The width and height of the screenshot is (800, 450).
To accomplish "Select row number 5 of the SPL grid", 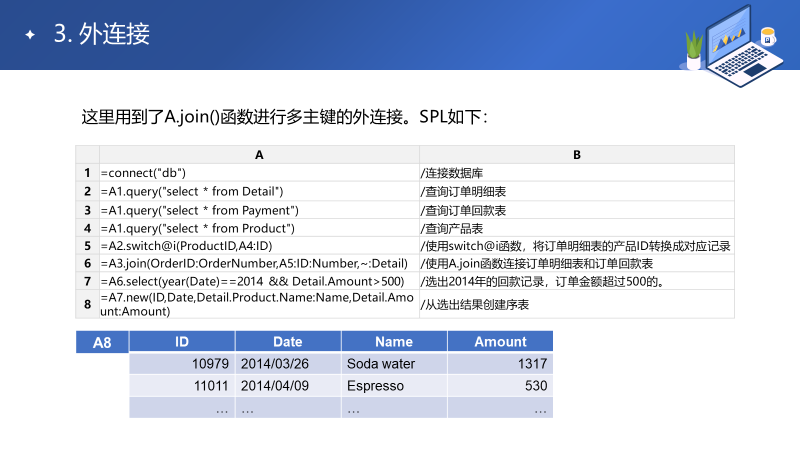I will 87,245.
